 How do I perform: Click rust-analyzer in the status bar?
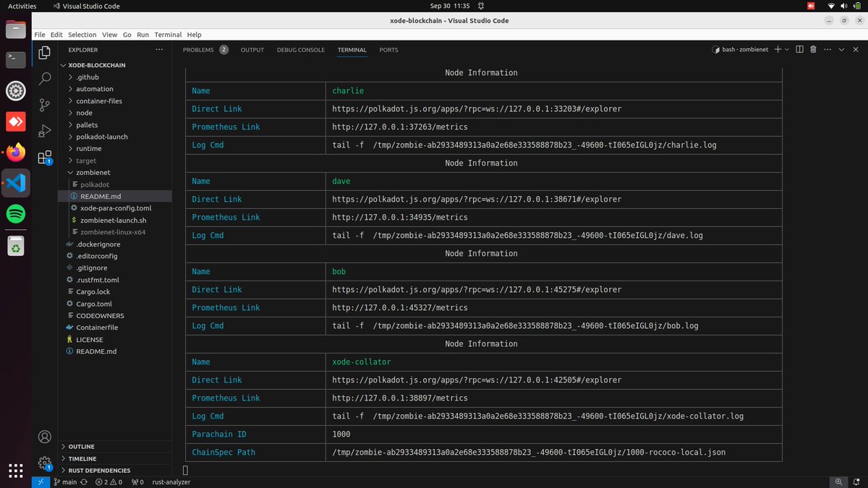(171, 481)
